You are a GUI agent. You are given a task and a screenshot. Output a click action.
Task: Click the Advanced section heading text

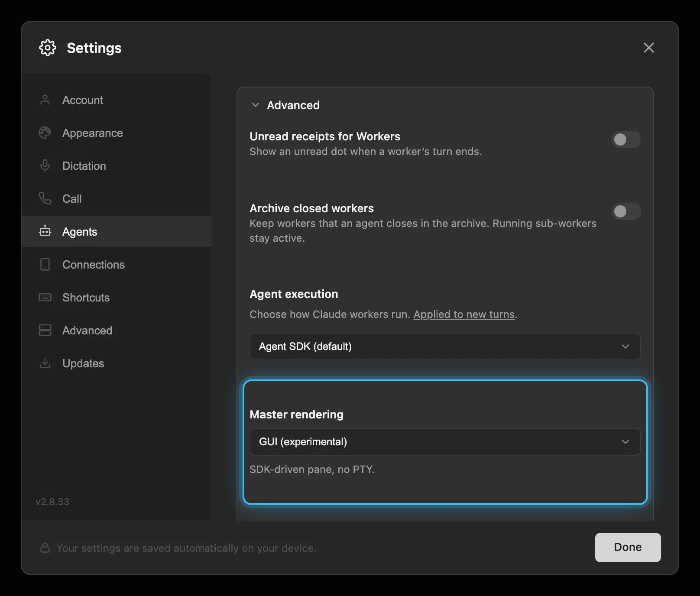(x=293, y=105)
